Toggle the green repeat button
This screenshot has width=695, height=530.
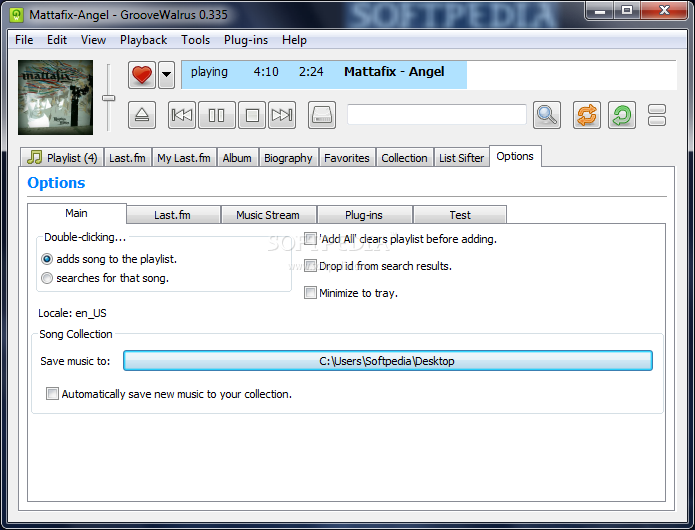coord(622,115)
